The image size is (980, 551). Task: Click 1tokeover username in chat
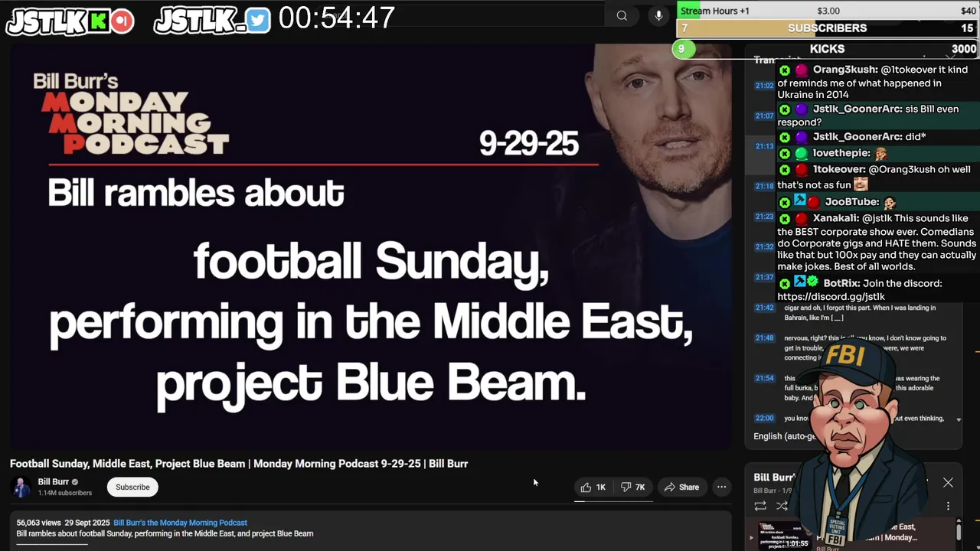point(839,169)
